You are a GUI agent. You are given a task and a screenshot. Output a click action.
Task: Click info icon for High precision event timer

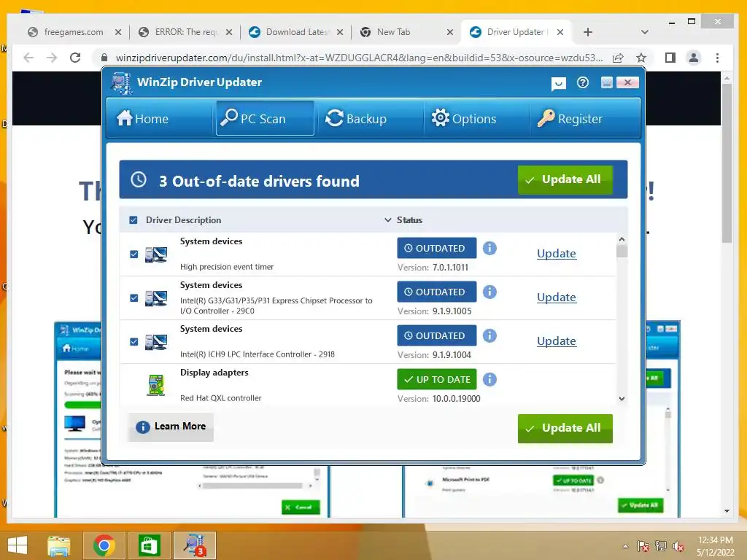[x=489, y=248]
